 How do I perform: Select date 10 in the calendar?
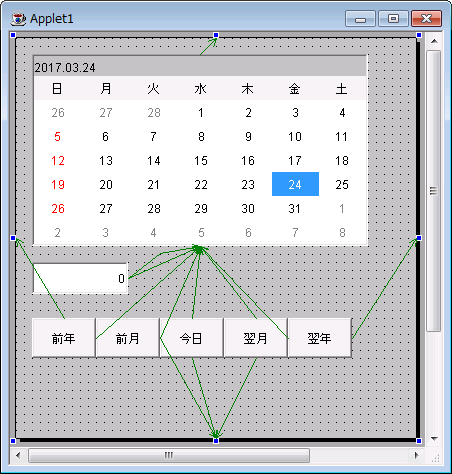pyautogui.click(x=295, y=136)
